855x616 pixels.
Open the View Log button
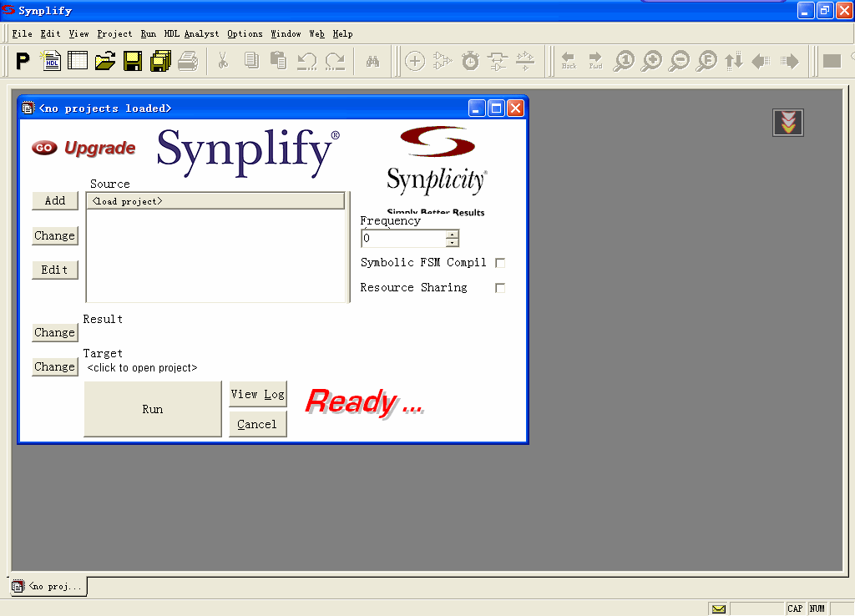(258, 394)
